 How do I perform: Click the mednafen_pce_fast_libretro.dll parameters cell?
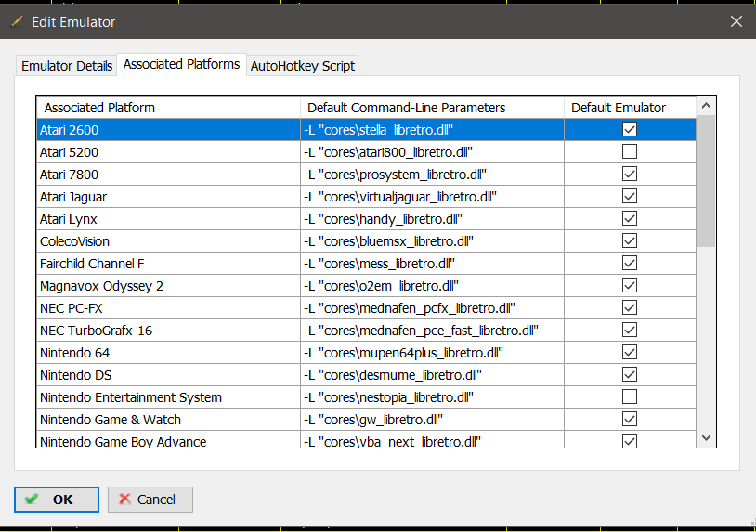pyautogui.click(x=432, y=331)
